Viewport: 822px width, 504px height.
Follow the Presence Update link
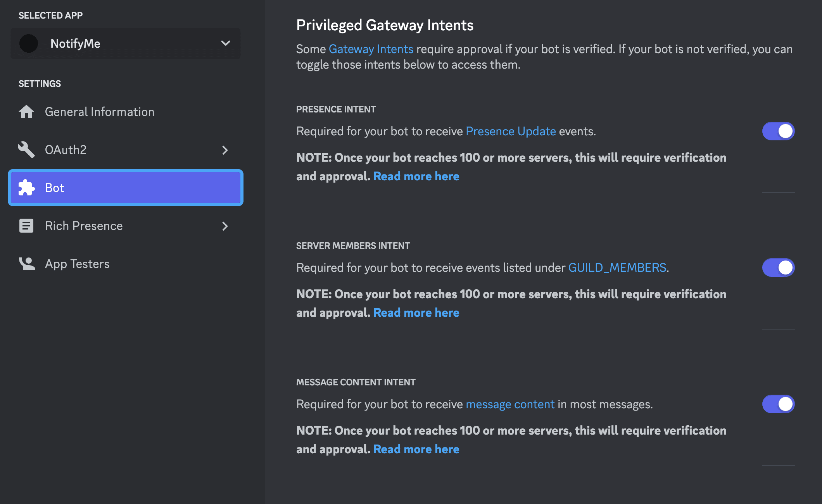[511, 131]
